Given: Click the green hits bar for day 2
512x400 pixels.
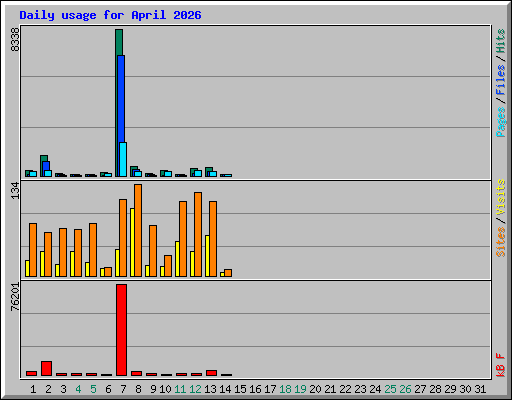Looking at the screenshot, I should [x=44, y=158].
